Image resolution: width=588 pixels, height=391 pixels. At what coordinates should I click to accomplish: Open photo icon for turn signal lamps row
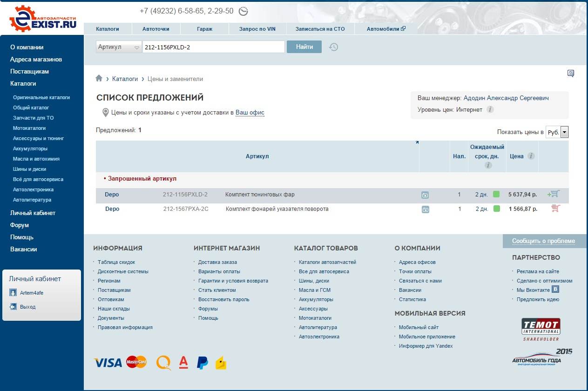pyautogui.click(x=425, y=209)
